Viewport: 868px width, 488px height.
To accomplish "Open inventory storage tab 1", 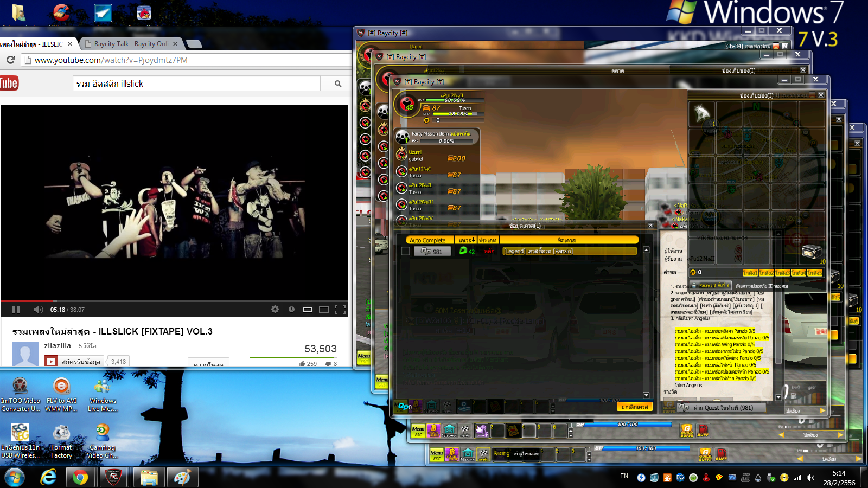I will 750,273.
